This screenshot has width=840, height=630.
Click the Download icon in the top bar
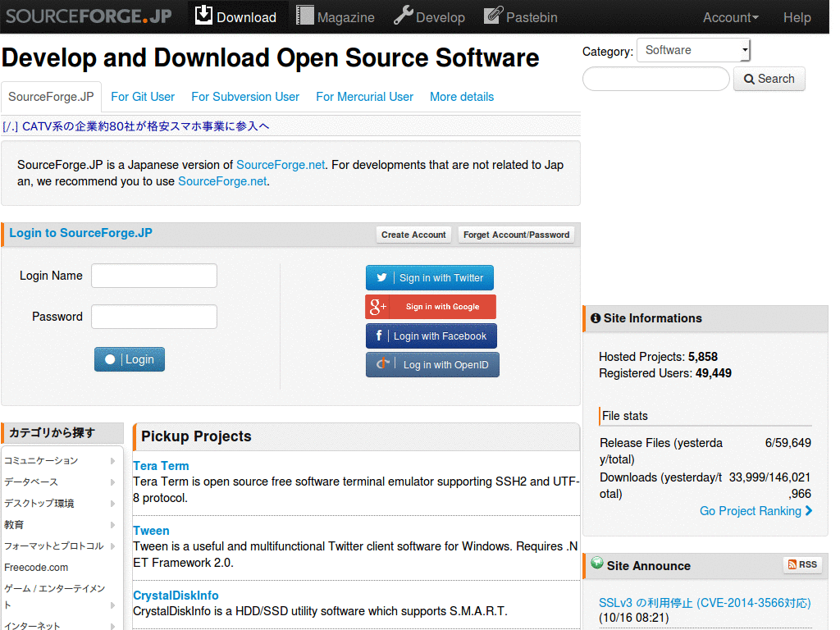(x=203, y=16)
